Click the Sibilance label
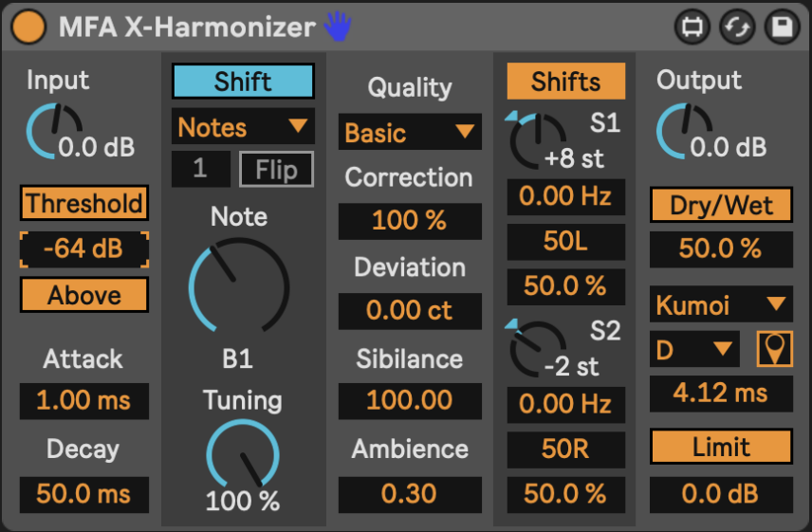Screen dimensions: 812x532 [409, 359]
